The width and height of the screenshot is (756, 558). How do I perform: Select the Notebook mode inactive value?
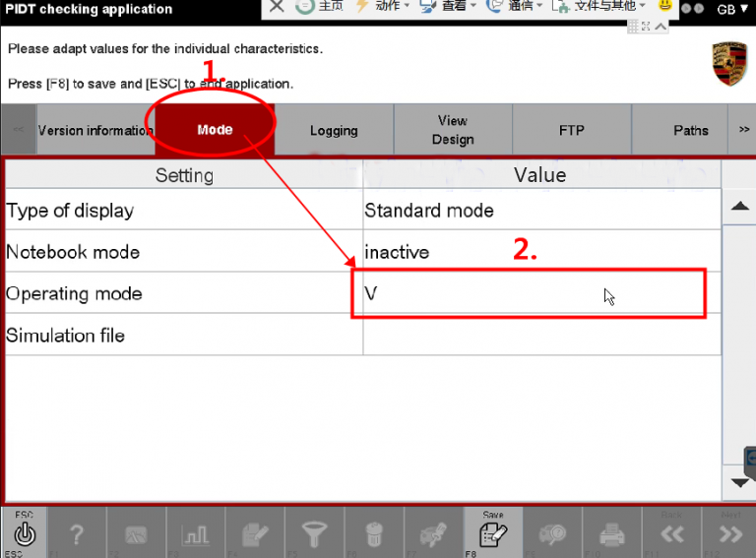(x=541, y=252)
